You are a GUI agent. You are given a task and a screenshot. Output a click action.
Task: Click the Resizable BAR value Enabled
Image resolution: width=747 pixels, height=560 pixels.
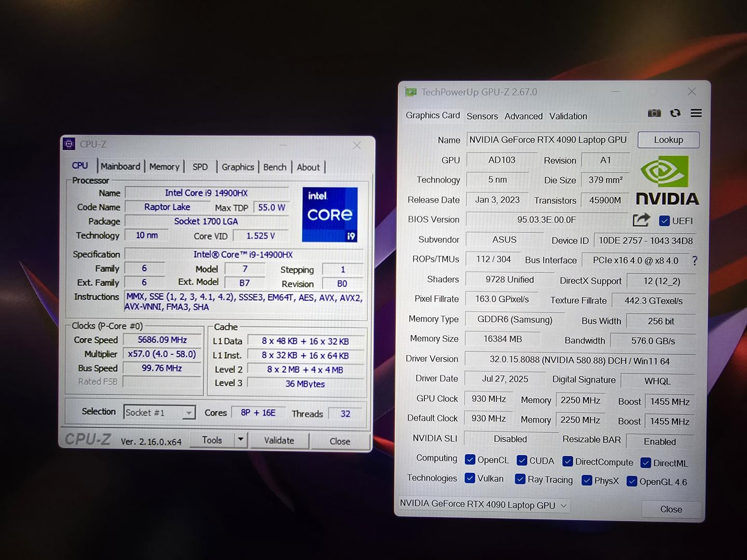point(660,442)
